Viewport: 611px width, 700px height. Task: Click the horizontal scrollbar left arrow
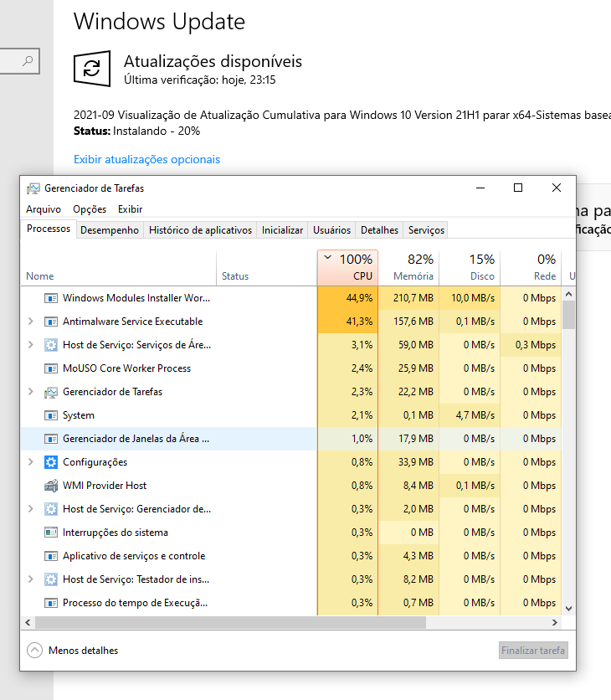tap(28, 622)
